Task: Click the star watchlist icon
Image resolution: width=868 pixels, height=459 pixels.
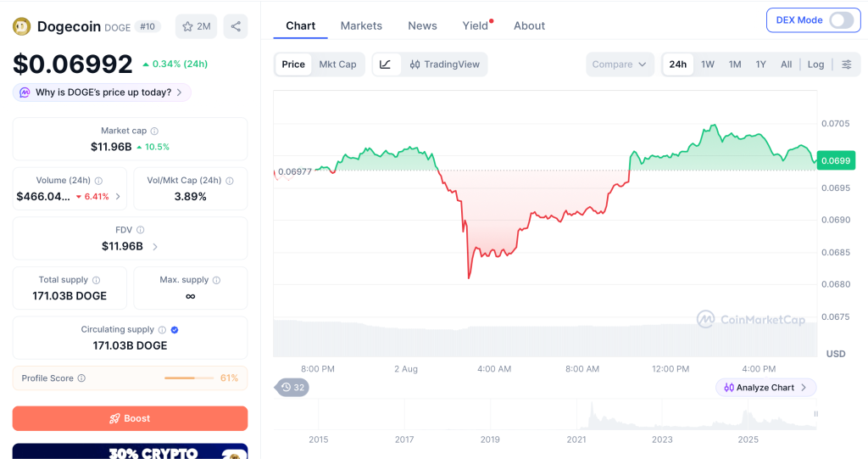Action: pyautogui.click(x=187, y=26)
